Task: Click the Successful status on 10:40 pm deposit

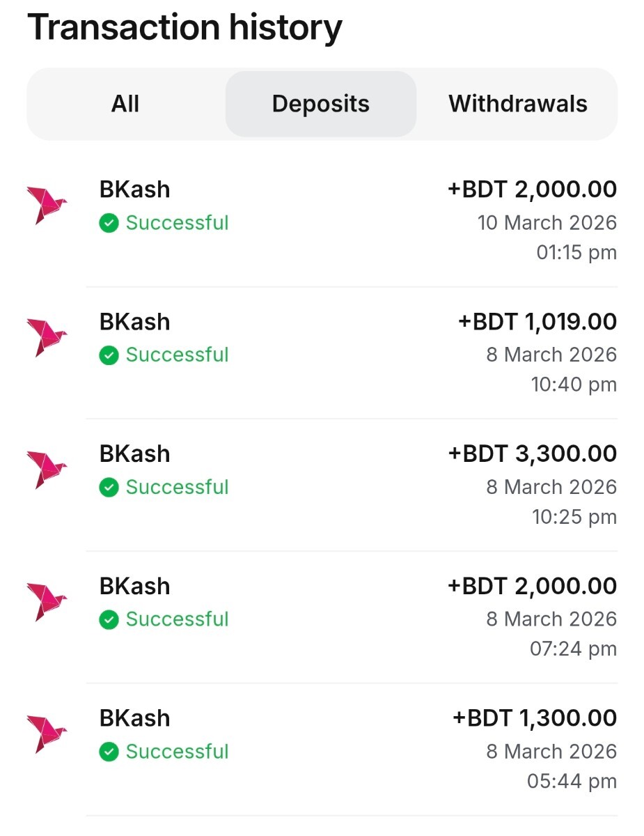Action: pyautogui.click(x=177, y=355)
